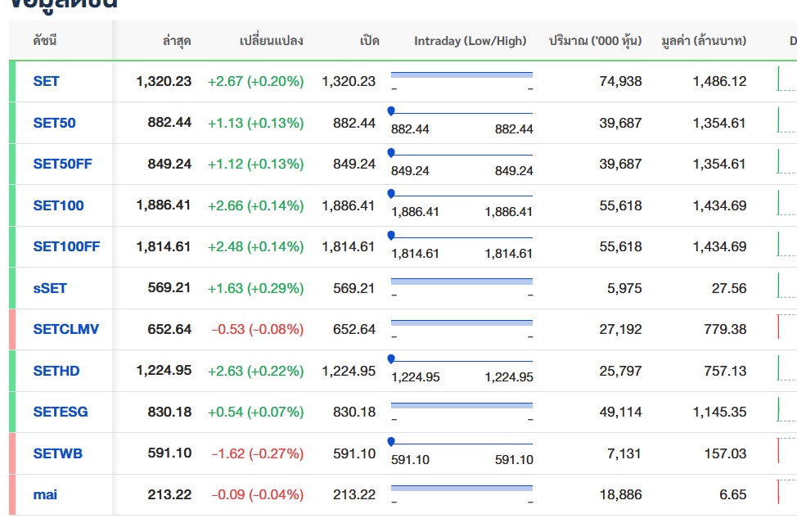Viewport: 797px width, 532px height.
Task: Click the SET50 intraday range blue marker
Action: [391, 110]
